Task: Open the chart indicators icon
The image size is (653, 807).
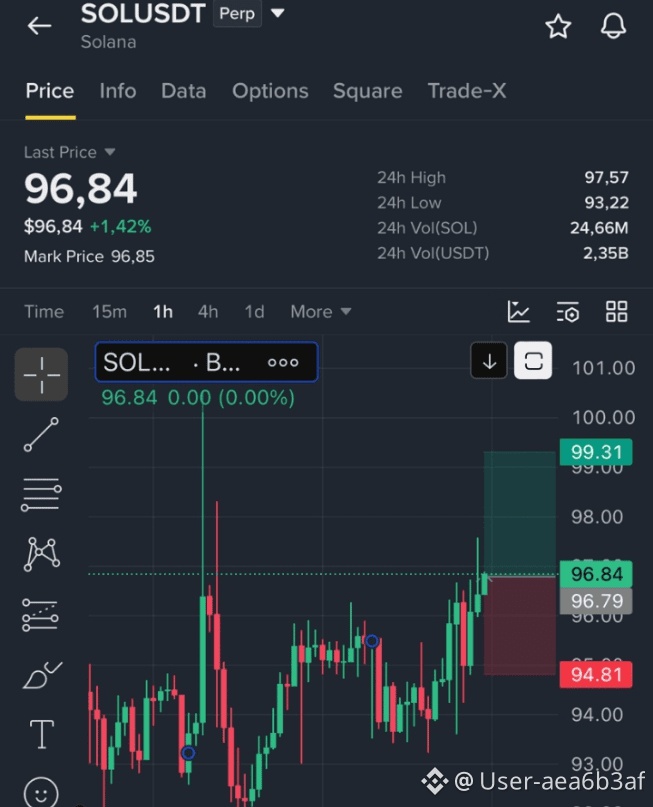Action: 518,312
